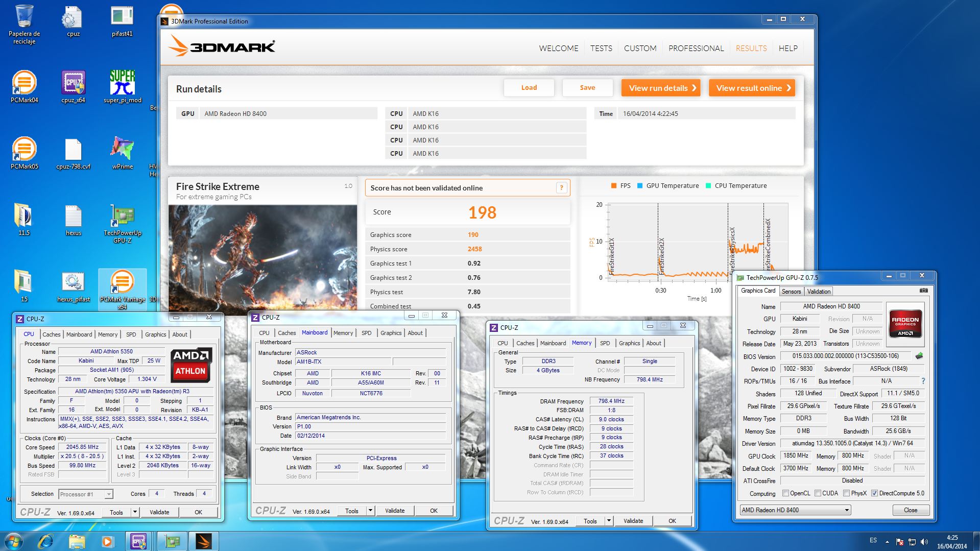
Task: Click Save button in Run details
Action: pyautogui.click(x=587, y=88)
